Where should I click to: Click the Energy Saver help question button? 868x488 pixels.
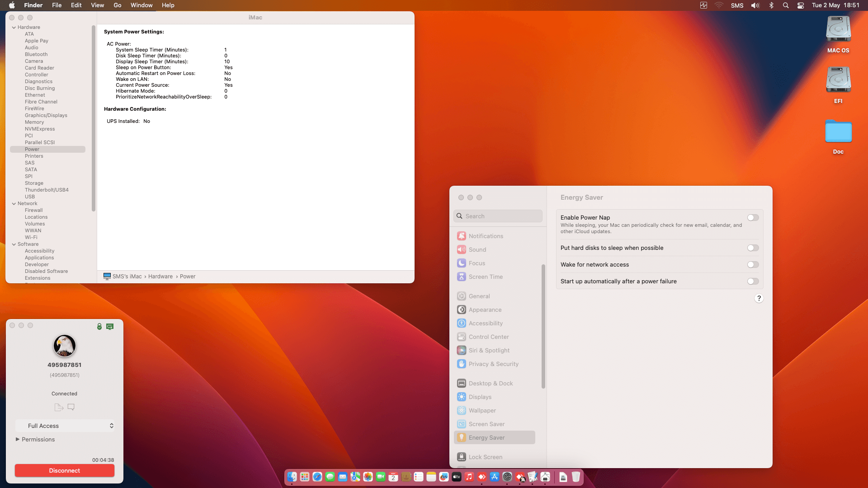tap(759, 298)
